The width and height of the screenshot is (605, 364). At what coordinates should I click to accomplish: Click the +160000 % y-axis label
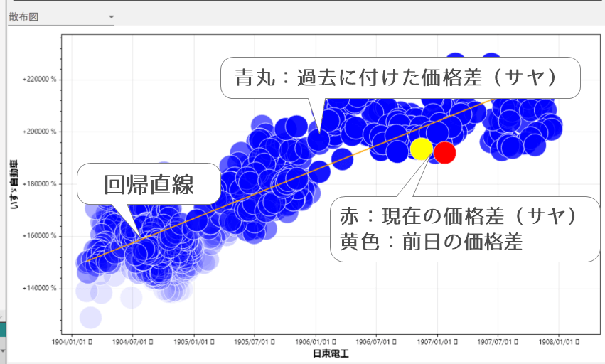coord(39,236)
